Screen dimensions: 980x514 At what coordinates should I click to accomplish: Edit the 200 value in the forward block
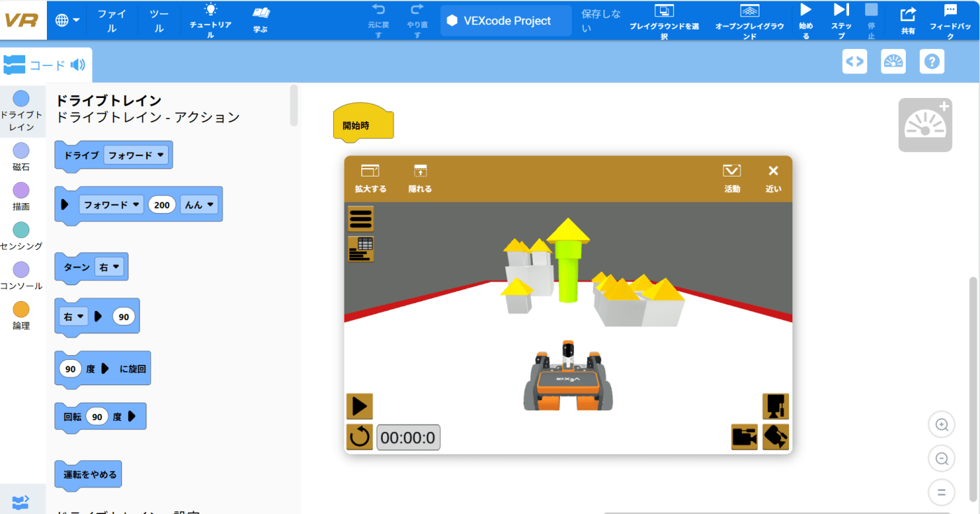point(162,204)
